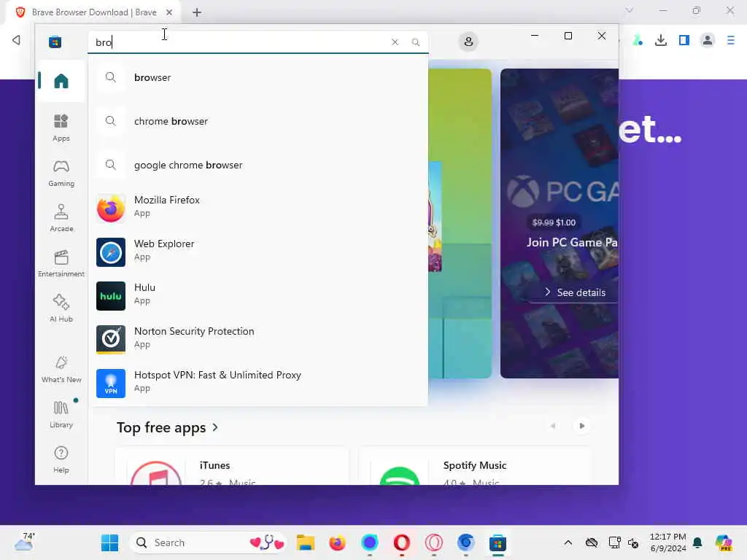Open Microsoft Store from taskbar

(x=498, y=542)
